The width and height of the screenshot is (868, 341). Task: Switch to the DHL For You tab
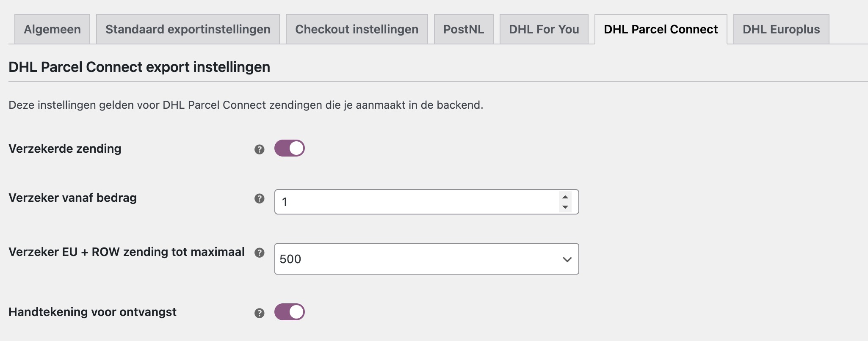click(544, 29)
